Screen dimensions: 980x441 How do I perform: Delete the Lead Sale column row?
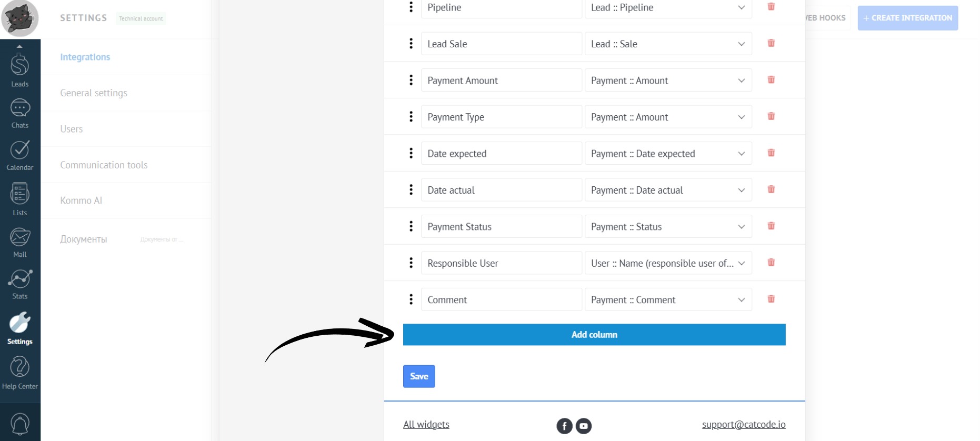771,43
